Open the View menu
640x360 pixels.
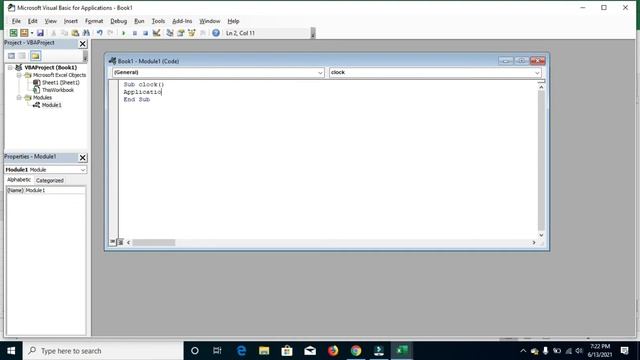[51, 21]
